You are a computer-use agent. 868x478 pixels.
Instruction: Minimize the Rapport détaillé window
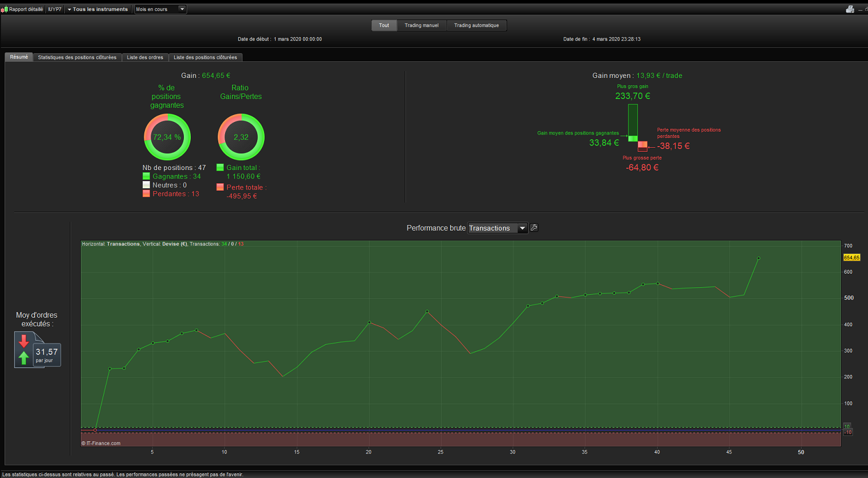tap(860, 10)
